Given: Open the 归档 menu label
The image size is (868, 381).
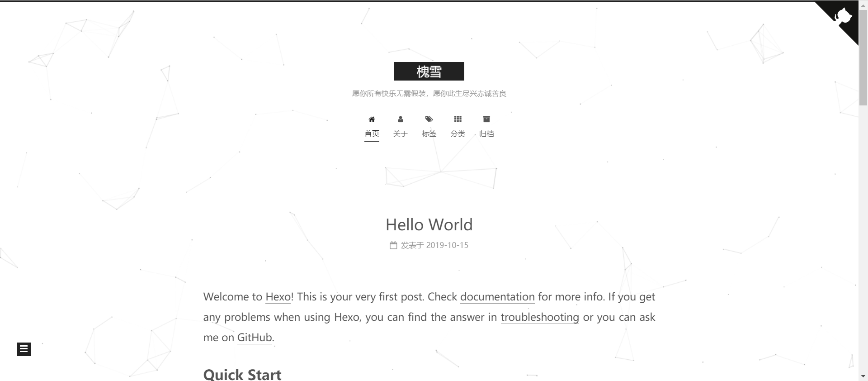Looking at the screenshot, I should (x=486, y=134).
